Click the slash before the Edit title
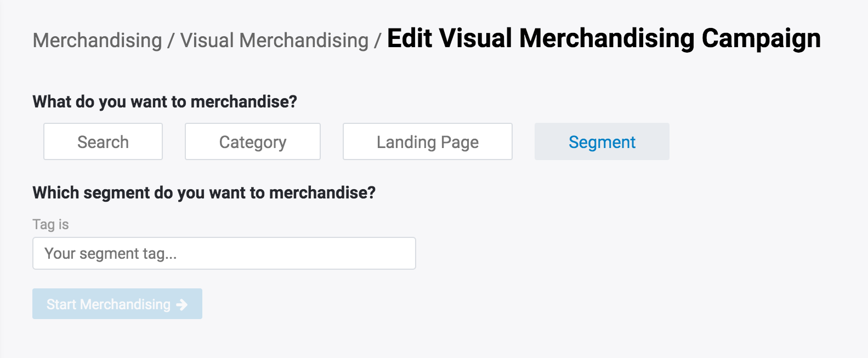Image resolution: width=868 pixels, height=358 pixels. 377,41
